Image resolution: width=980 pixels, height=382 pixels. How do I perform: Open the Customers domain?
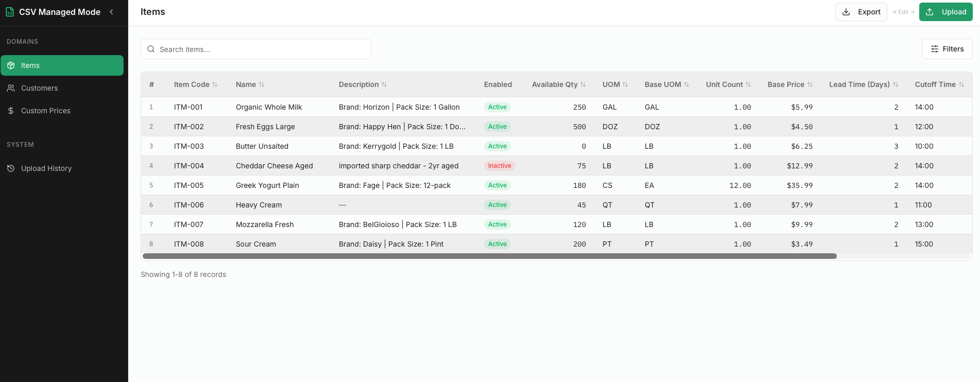click(62, 88)
